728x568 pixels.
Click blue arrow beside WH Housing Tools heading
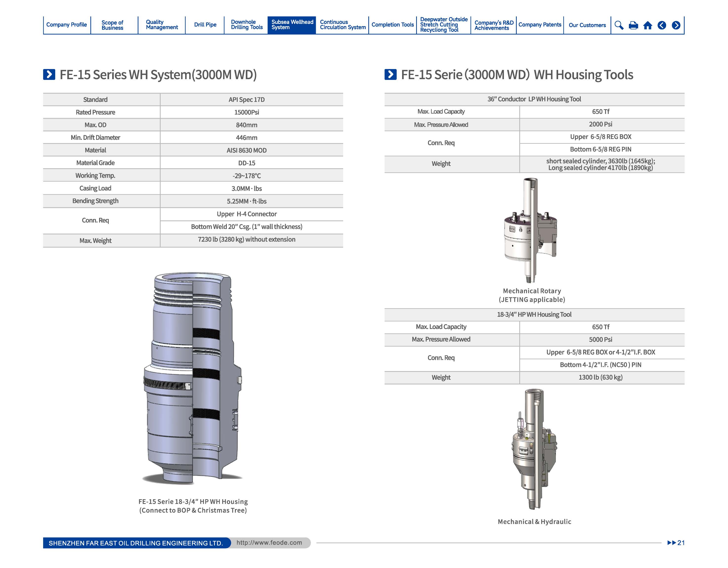[390, 74]
